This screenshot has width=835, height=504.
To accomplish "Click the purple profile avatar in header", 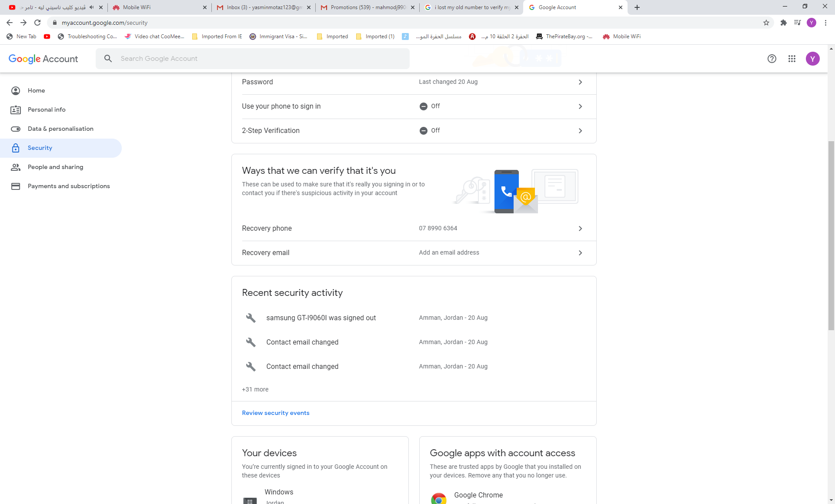I will tap(812, 59).
